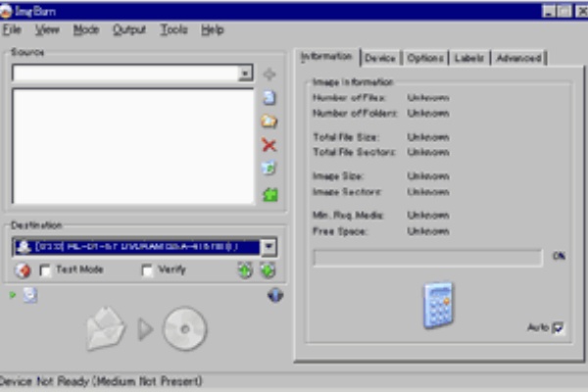Image resolution: width=588 pixels, height=392 pixels.
Task: Click the browse for file icon
Action: 269,98
